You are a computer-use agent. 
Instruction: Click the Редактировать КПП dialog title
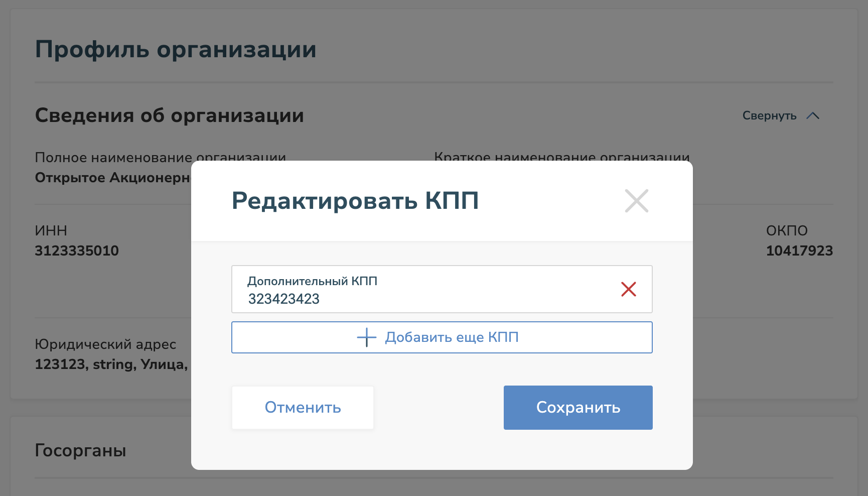pos(355,201)
